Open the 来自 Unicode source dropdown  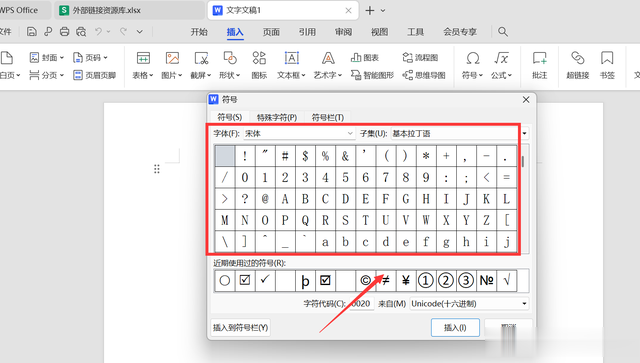[469, 304]
